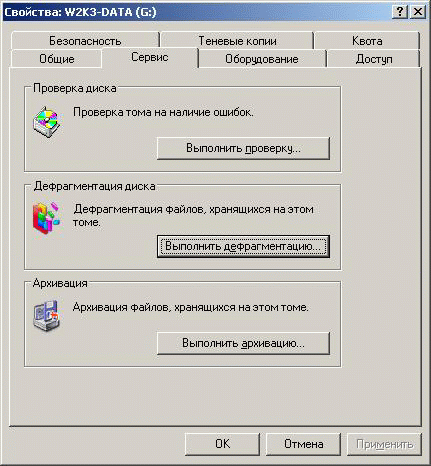431x466 pixels.
Task: Start Выполнить дефрагментацию button
Action: 243,246
